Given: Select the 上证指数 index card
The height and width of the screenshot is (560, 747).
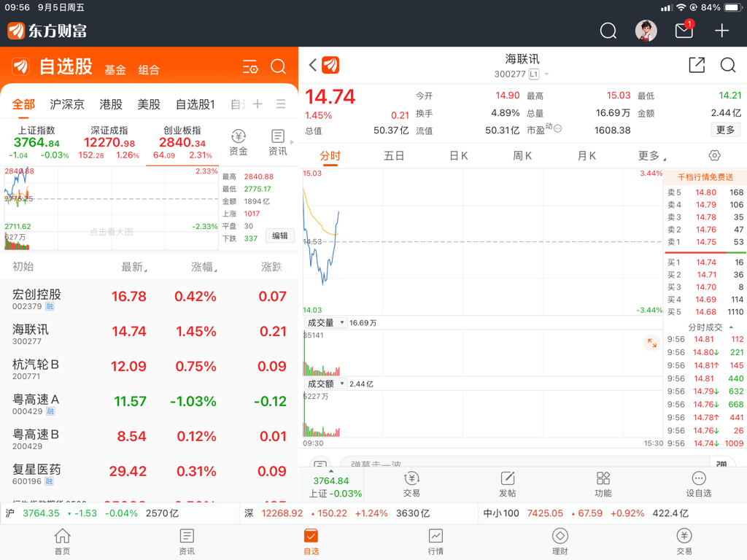Looking at the screenshot, I should (36, 142).
